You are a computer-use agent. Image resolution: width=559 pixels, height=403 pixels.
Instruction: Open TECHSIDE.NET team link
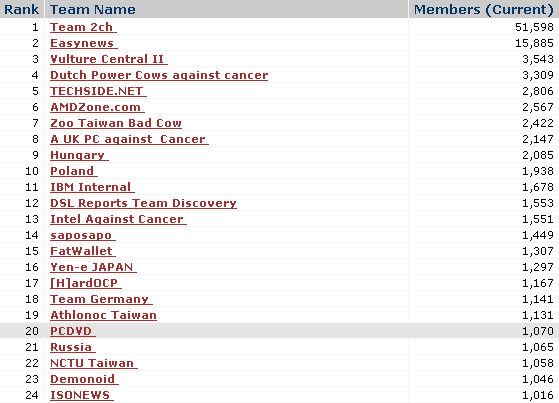[98, 91]
